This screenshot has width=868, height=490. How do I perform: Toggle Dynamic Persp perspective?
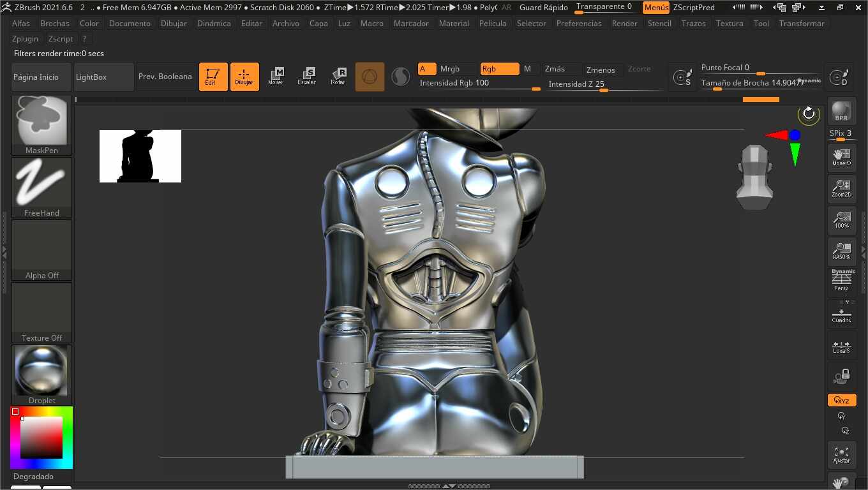[842, 281]
